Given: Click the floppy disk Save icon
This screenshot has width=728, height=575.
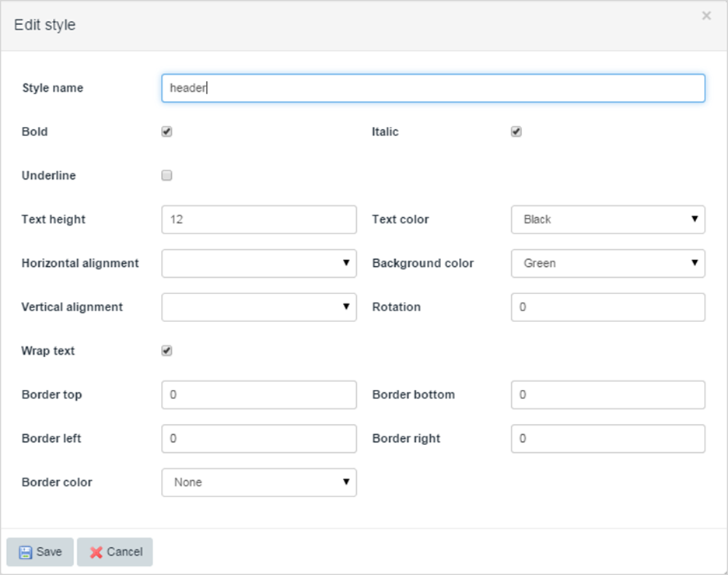Looking at the screenshot, I should point(28,552).
